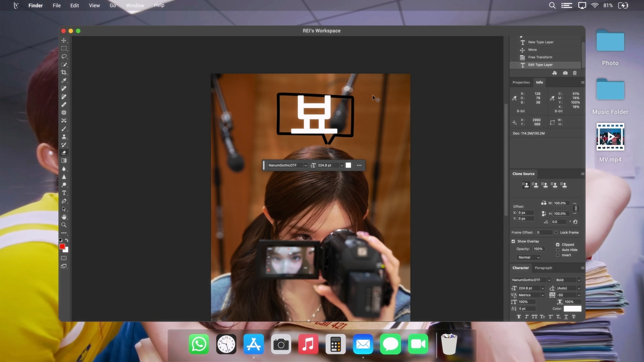Screen dimensions: 644x362
Task: Open overlay blend mode Normal dropdown
Action: pos(529,257)
